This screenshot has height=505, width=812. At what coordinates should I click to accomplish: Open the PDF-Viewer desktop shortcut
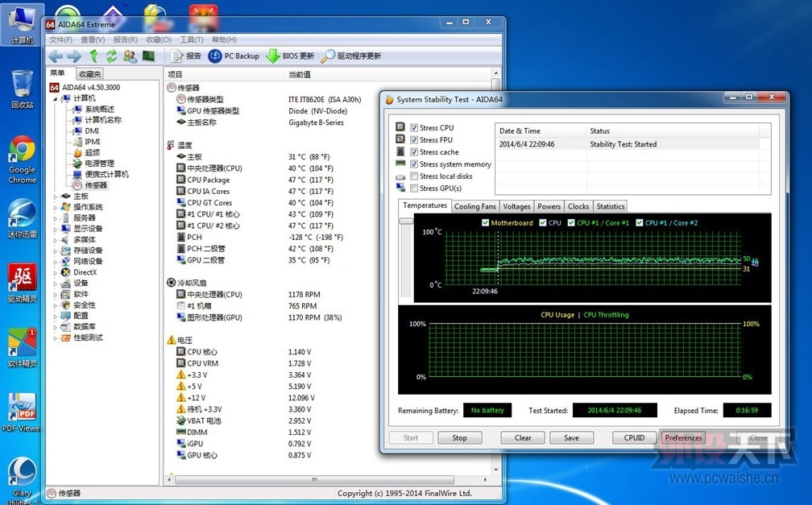pyautogui.click(x=21, y=412)
